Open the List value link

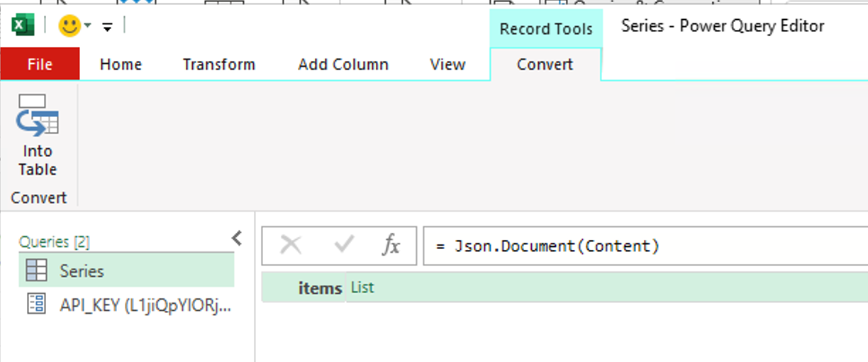click(x=362, y=287)
